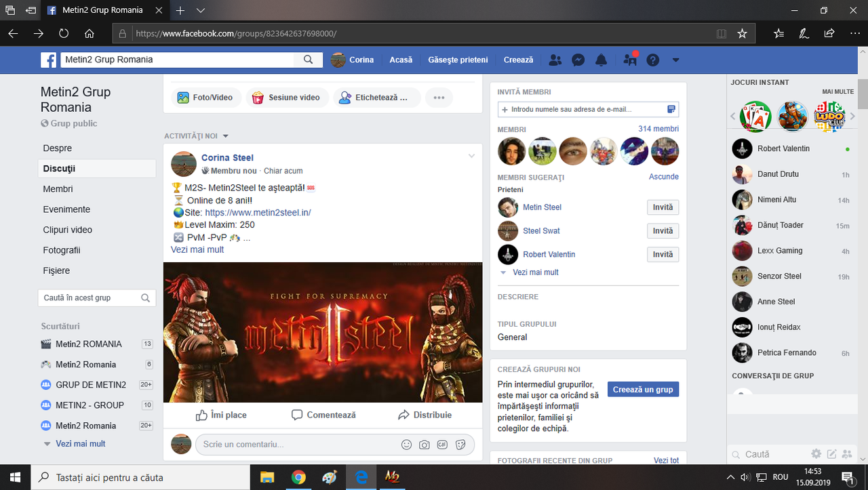
Task: Show hidden system tray icons
Action: pyautogui.click(x=730, y=477)
